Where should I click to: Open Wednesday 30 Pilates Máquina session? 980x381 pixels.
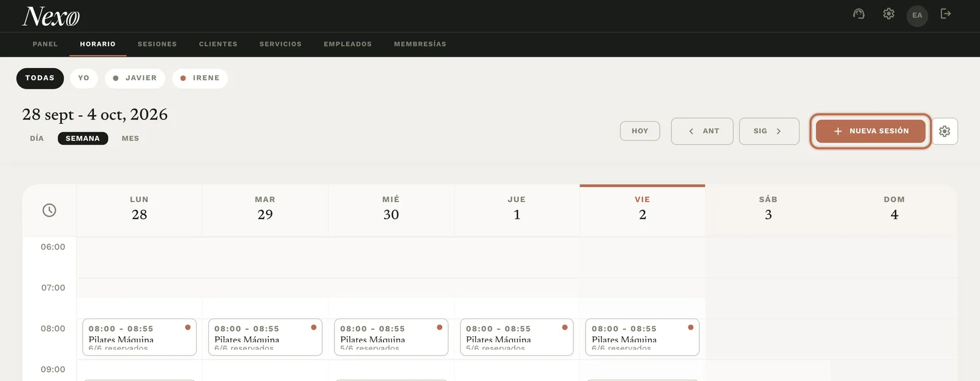pyautogui.click(x=391, y=337)
